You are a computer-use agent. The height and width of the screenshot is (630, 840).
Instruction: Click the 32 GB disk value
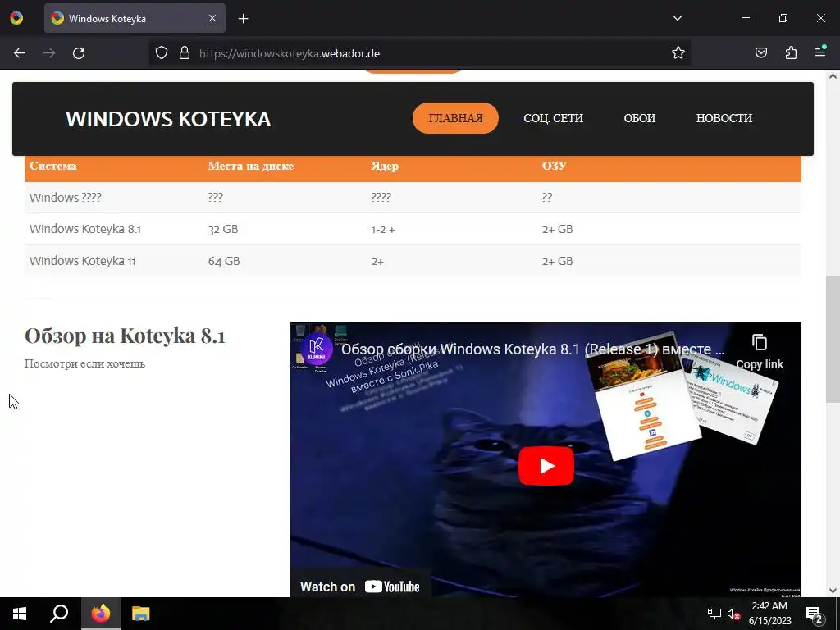click(223, 230)
